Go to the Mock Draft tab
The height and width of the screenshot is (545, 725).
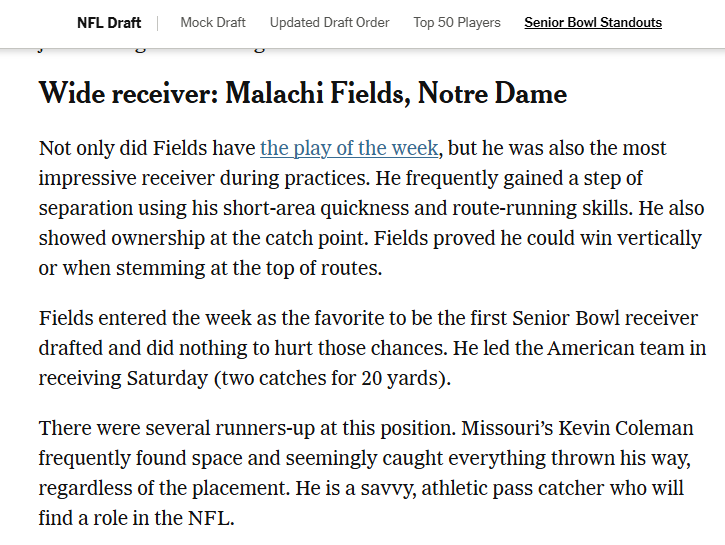pyautogui.click(x=213, y=22)
